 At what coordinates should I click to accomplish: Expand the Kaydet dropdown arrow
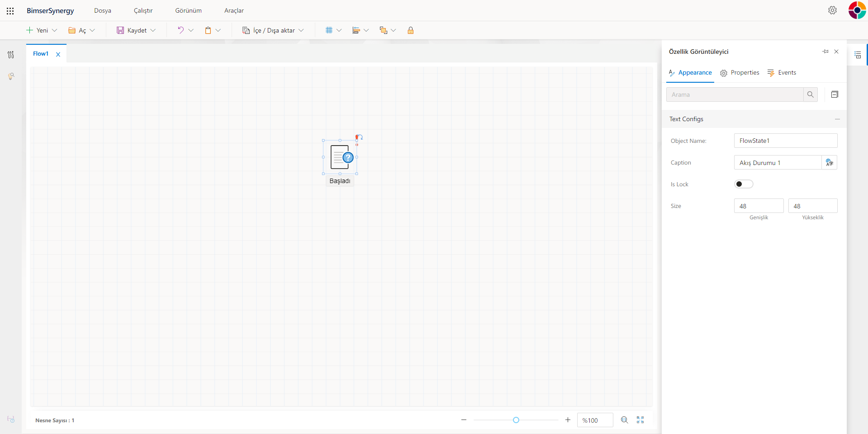(153, 30)
